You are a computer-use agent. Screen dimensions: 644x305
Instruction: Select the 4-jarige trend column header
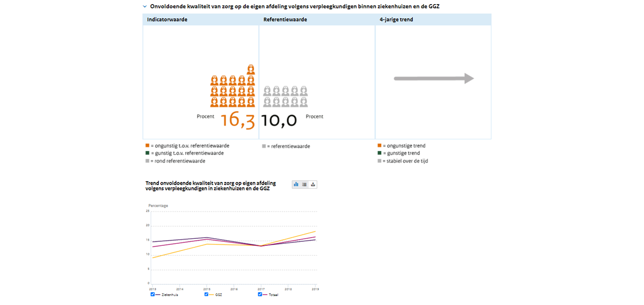(397, 20)
